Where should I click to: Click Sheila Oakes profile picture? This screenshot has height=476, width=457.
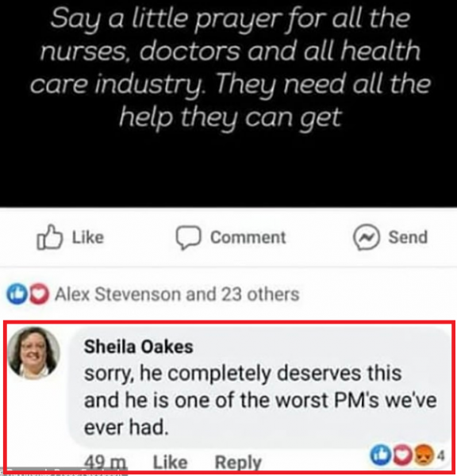(33, 353)
